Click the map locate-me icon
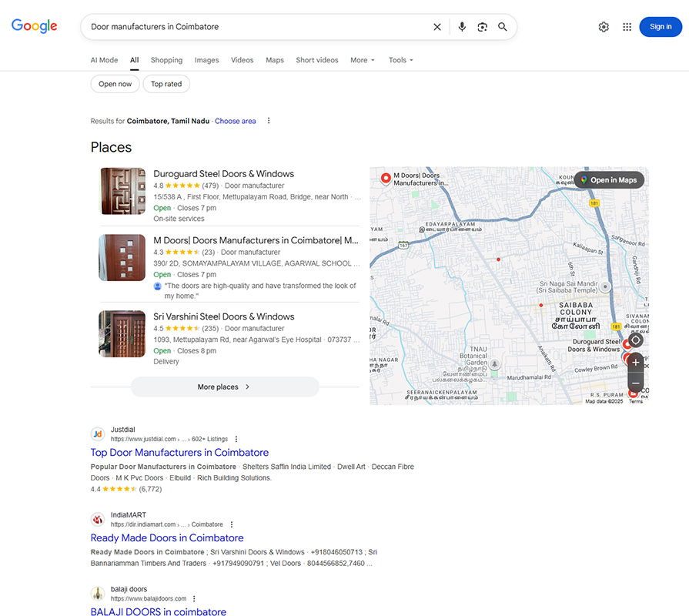Screen dimensions: 689x616 (x=635, y=340)
